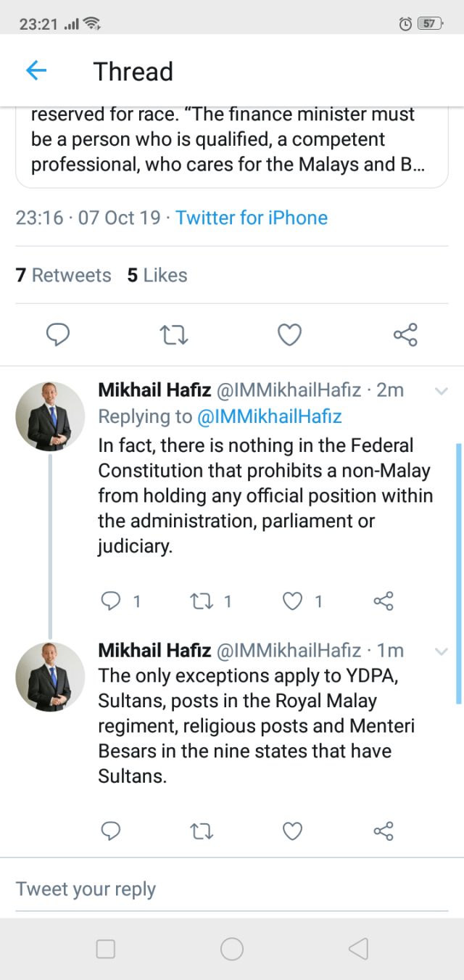The image size is (464, 980).
Task: Reply to the YDPA exceptions tweet
Action: point(110,831)
